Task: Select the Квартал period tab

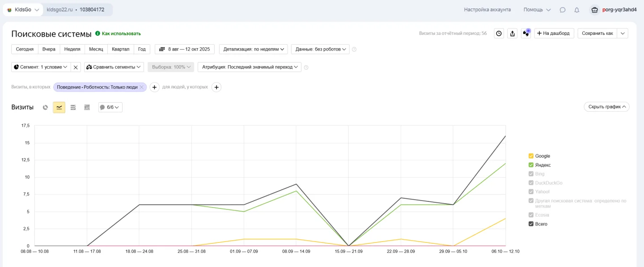Action: tap(121, 49)
